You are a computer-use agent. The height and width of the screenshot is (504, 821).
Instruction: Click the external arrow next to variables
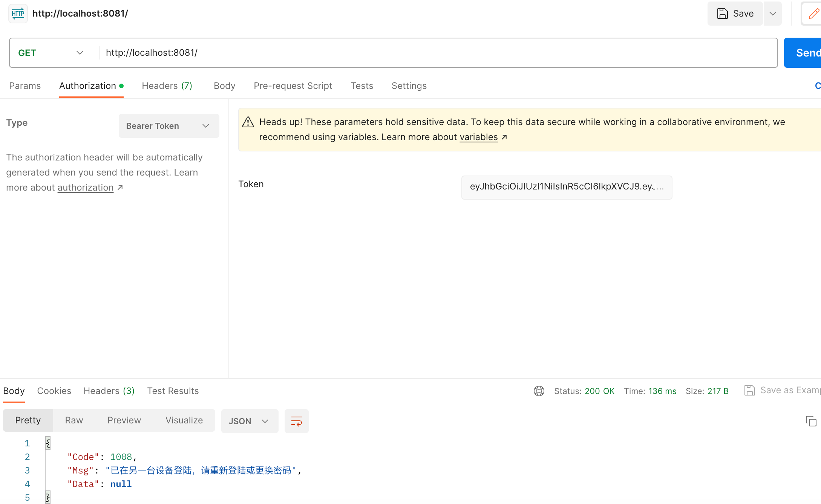(x=504, y=137)
